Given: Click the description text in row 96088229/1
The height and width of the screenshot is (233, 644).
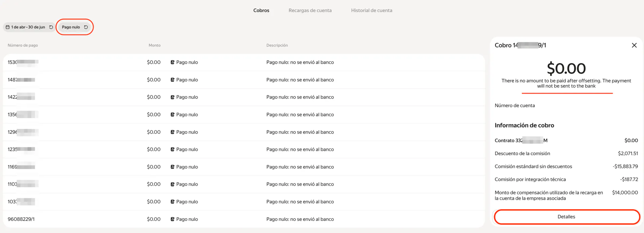Looking at the screenshot, I should click(300, 219).
